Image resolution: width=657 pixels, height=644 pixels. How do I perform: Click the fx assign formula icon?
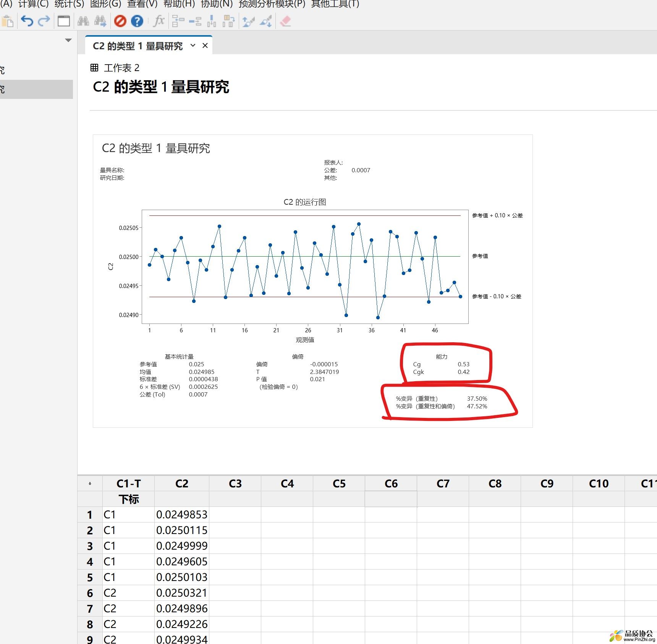point(159,21)
